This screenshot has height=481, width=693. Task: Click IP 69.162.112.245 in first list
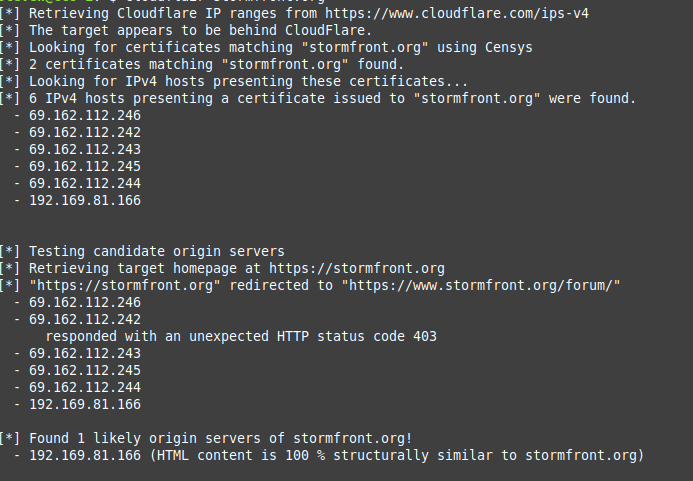(85, 166)
